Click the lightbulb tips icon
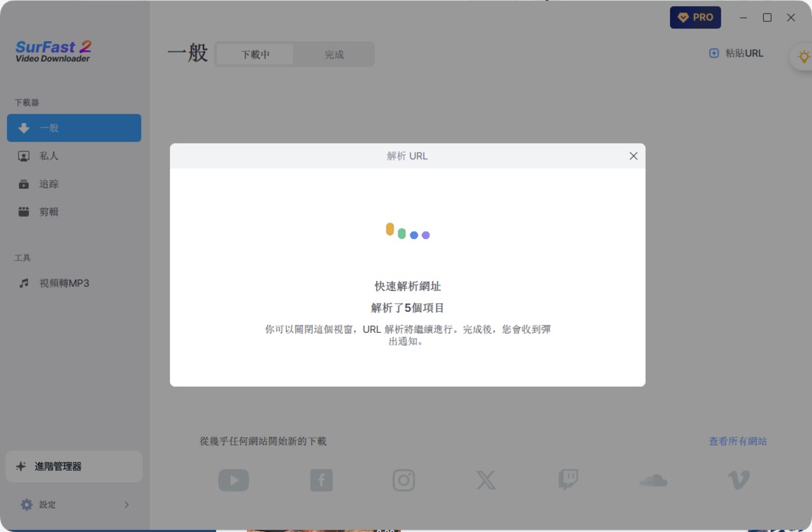 point(803,57)
